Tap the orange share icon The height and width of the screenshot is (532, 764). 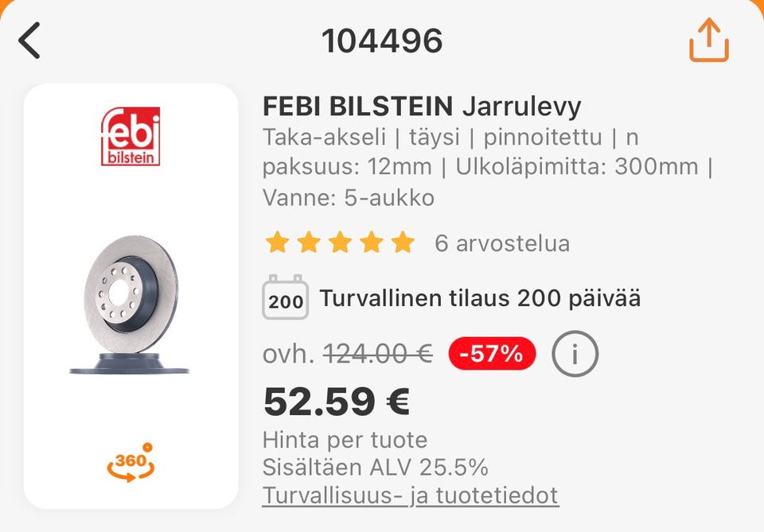click(x=709, y=40)
